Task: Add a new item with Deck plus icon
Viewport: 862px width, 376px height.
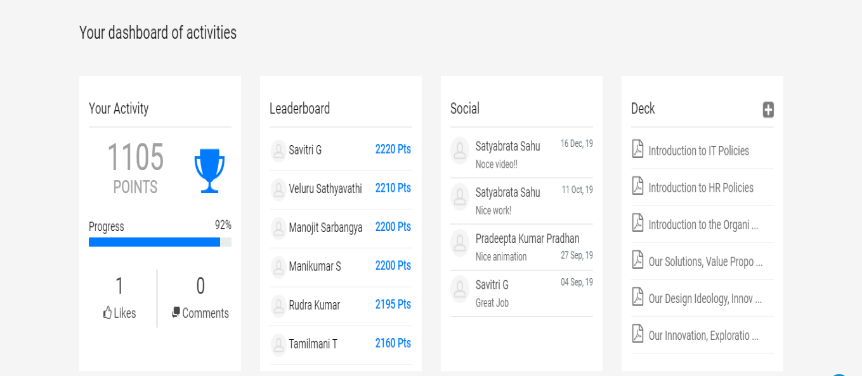Action: 768,110
